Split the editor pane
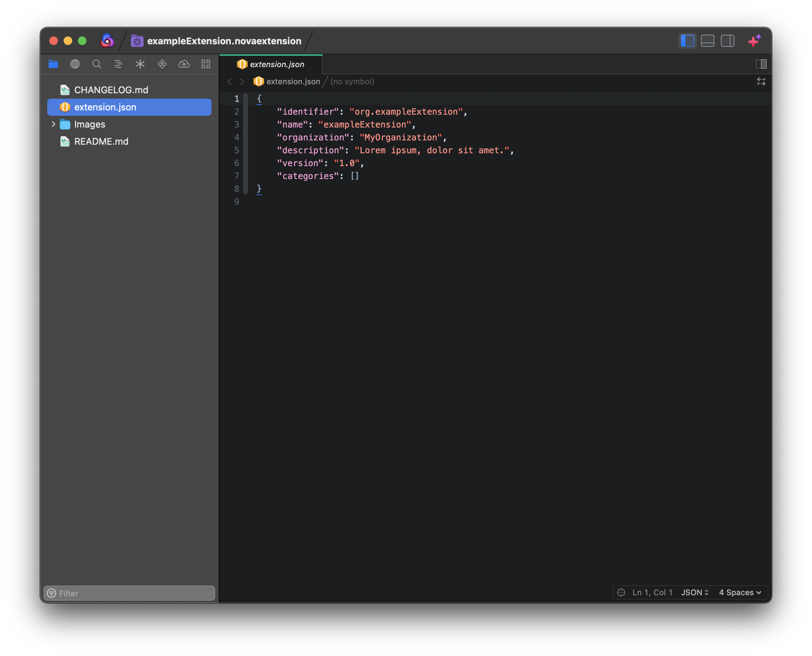Image resolution: width=812 pixels, height=656 pixels. tap(761, 64)
